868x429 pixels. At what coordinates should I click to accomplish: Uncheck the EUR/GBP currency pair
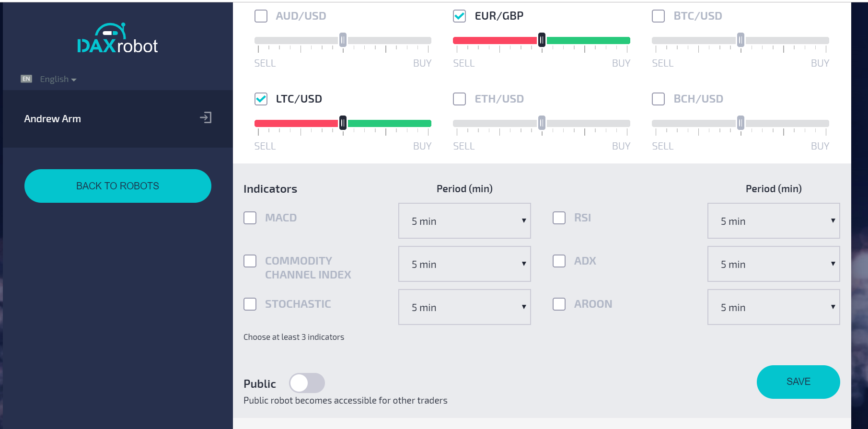[459, 16]
